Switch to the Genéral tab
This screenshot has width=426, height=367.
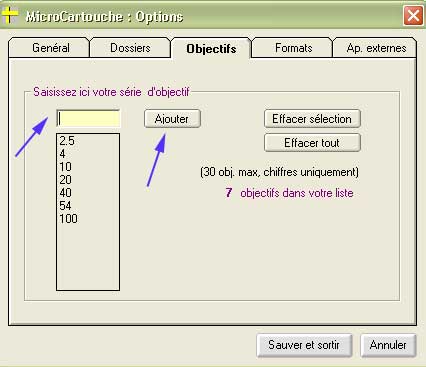point(49,48)
